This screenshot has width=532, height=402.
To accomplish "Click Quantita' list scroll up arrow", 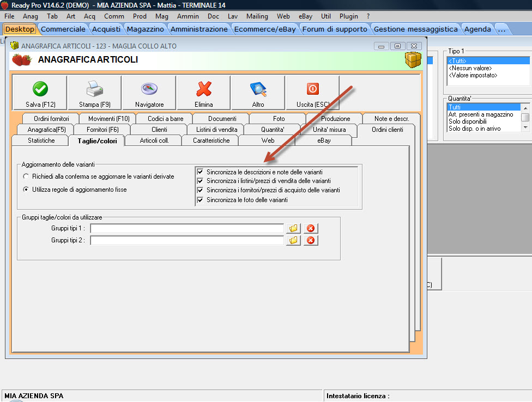I will click(x=525, y=108).
